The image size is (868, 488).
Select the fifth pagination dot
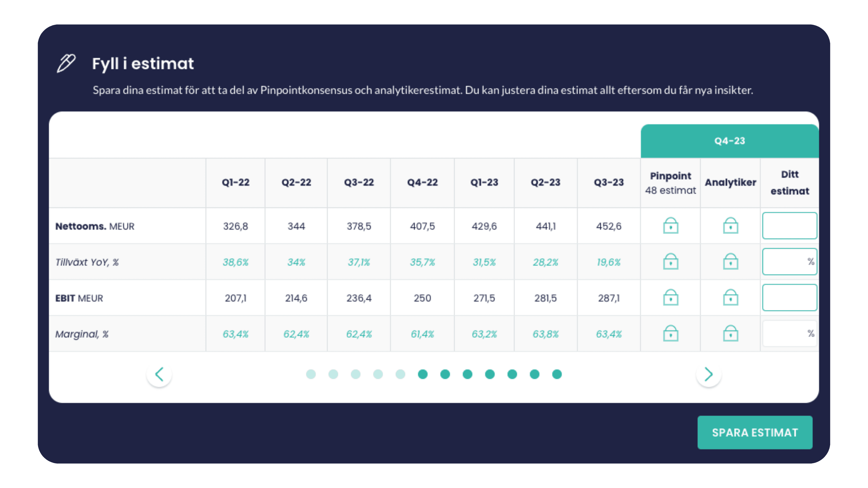400,374
